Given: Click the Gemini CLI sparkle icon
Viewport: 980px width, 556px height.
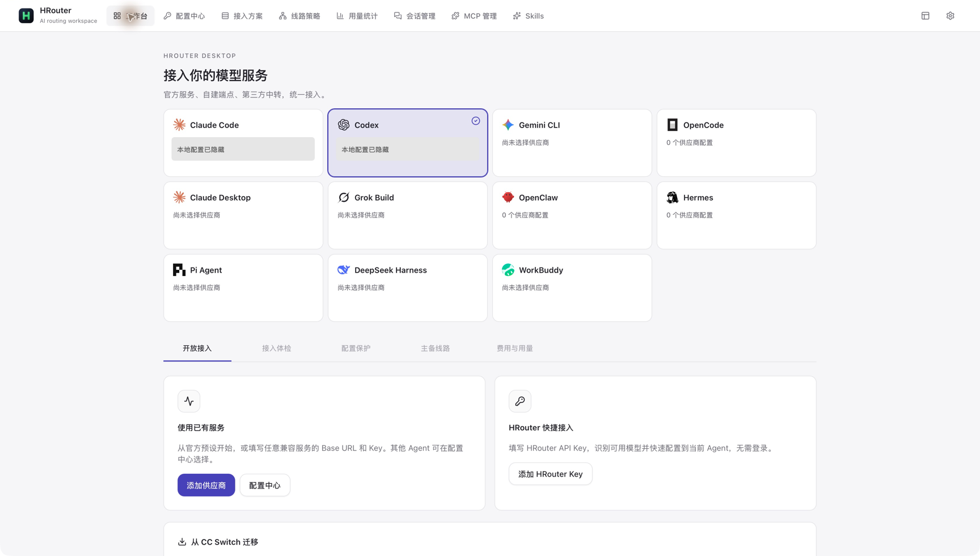Looking at the screenshot, I should pyautogui.click(x=508, y=125).
